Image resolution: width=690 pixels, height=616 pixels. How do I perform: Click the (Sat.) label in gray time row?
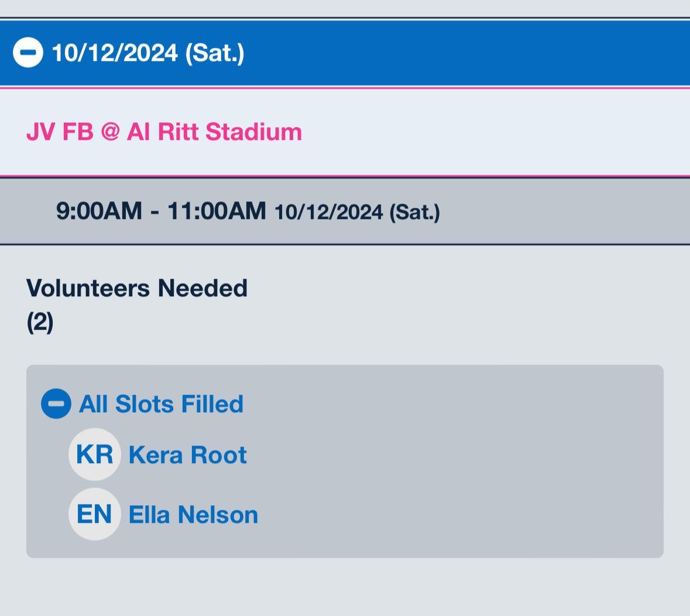click(414, 212)
